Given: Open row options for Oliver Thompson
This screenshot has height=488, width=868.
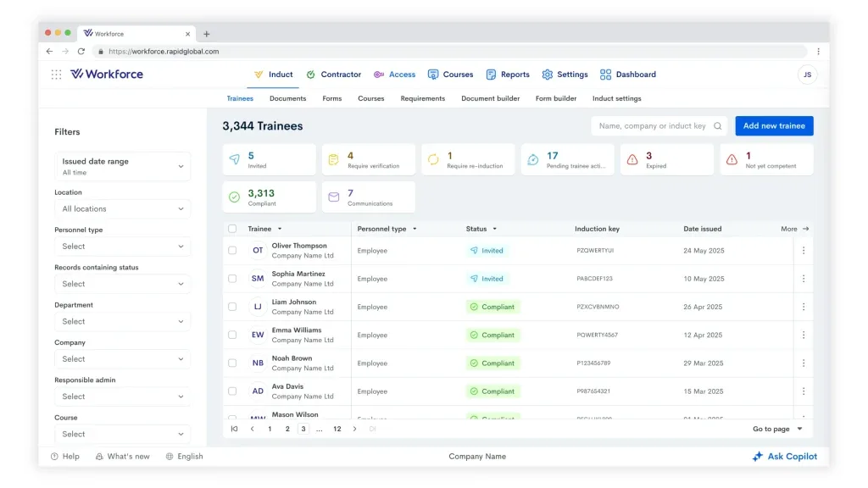Looking at the screenshot, I should click(x=804, y=251).
